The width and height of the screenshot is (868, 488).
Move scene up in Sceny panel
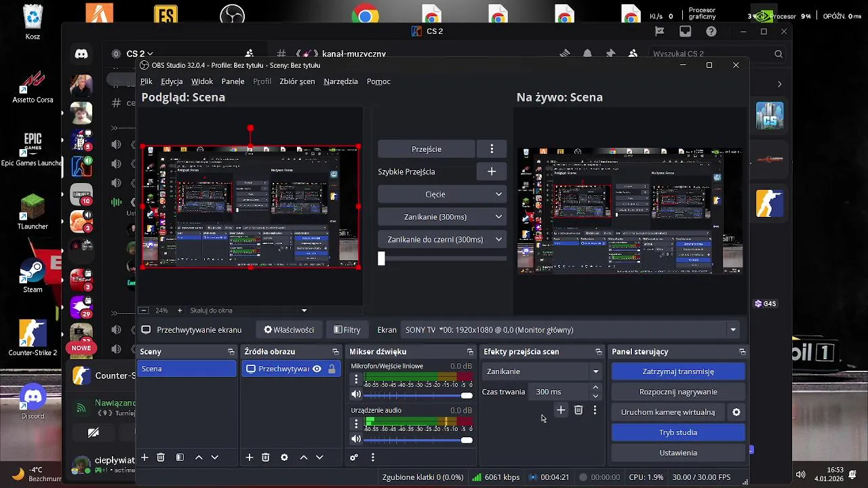tap(199, 457)
